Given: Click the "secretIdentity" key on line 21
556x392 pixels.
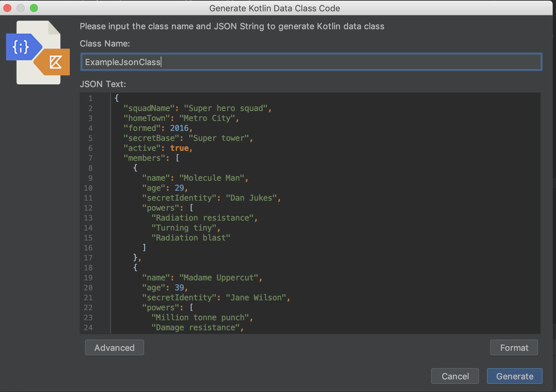Looking at the screenshot, I should click(179, 298).
